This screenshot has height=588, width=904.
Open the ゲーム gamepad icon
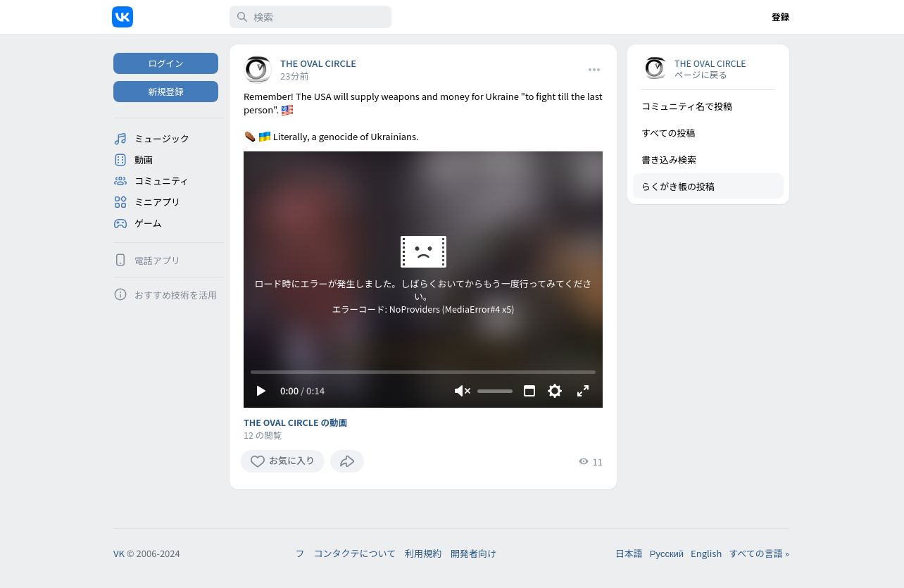pyautogui.click(x=120, y=223)
